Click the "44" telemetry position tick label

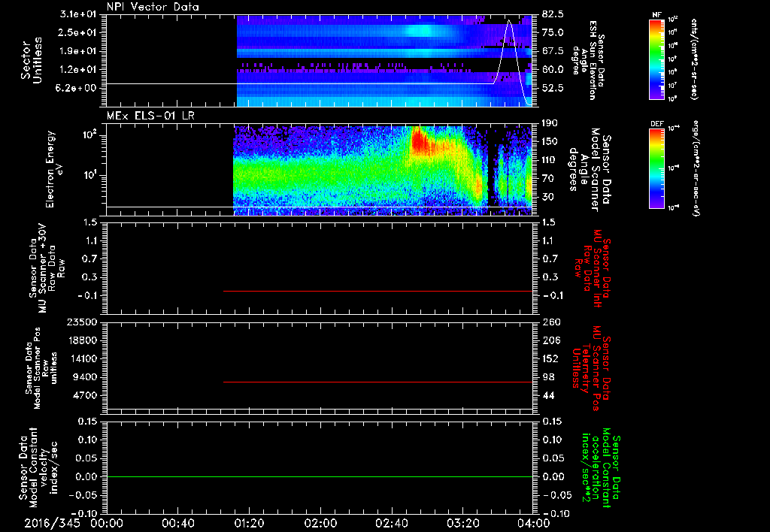547,395
